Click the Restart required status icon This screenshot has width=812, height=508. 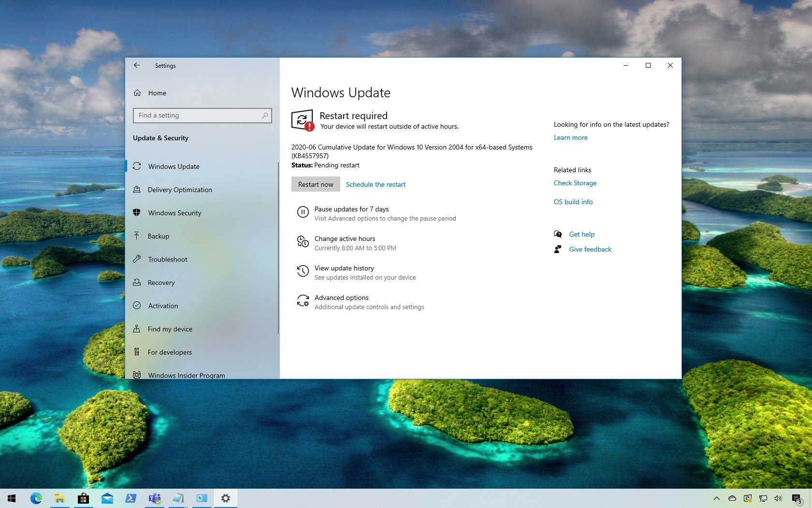click(x=303, y=120)
